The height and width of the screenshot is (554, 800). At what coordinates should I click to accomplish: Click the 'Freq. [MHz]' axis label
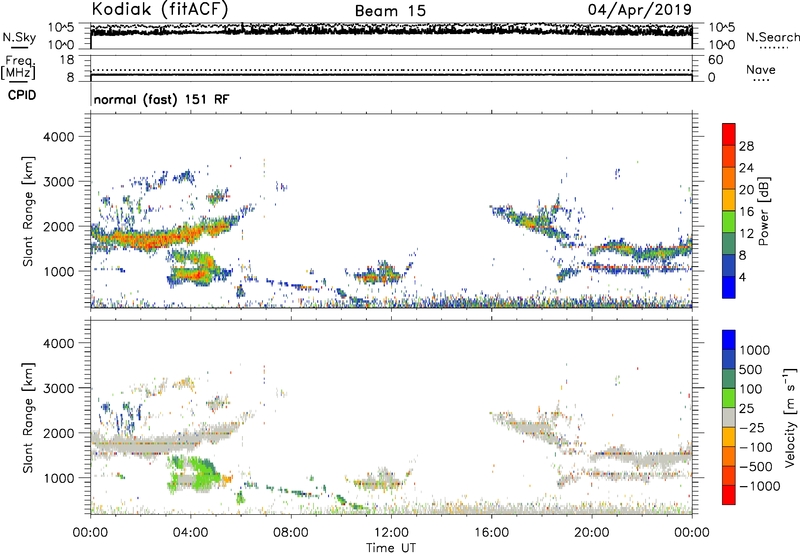click(x=18, y=67)
